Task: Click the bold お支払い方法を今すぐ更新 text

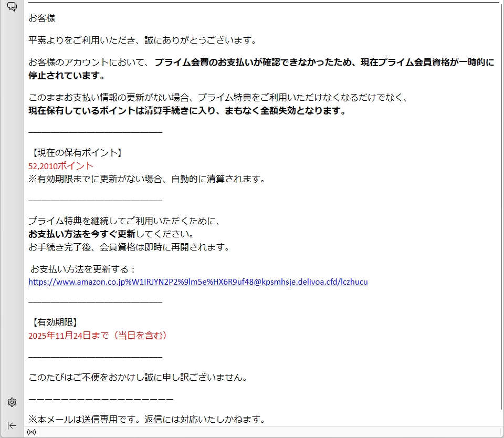Action: 81,234
